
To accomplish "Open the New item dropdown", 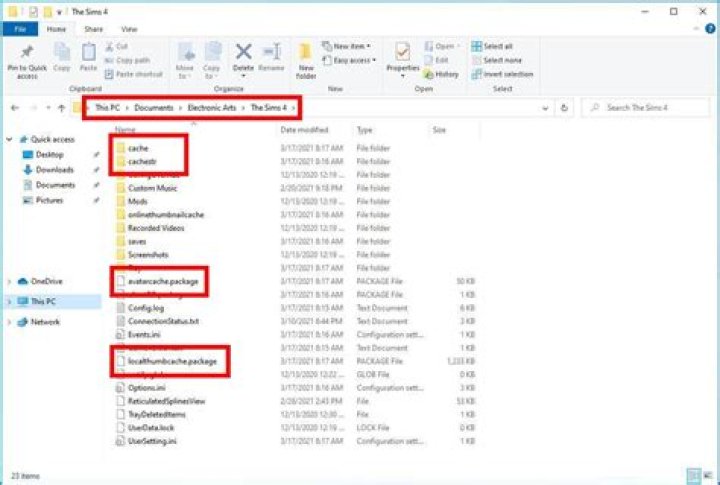I will click(x=347, y=46).
